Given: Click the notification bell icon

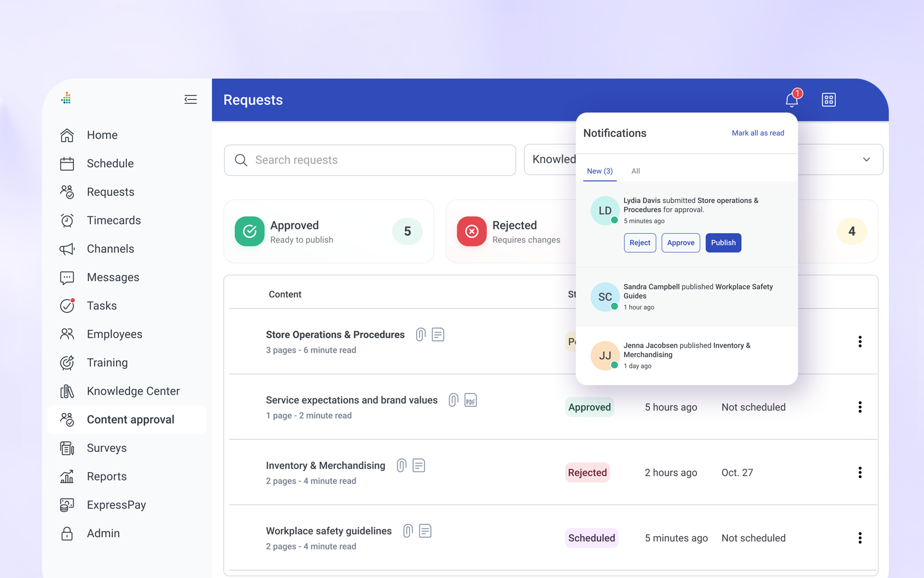Looking at the screenshot, I should [791, 99].
